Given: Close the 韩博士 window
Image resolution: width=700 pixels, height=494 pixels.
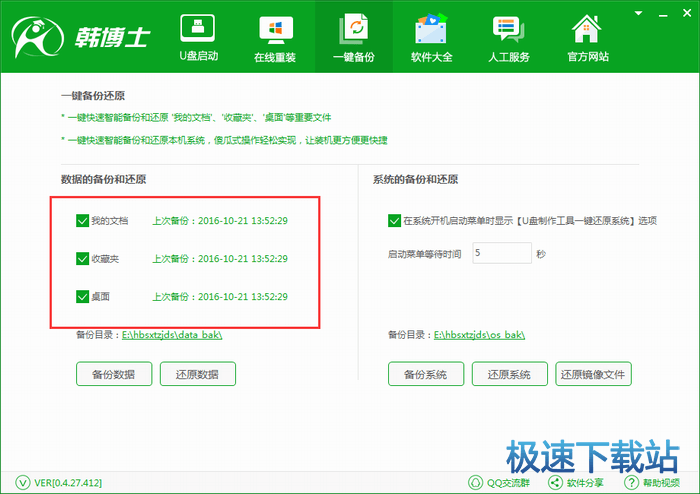Looking at the screenshot, I should (x=687, y=13).
